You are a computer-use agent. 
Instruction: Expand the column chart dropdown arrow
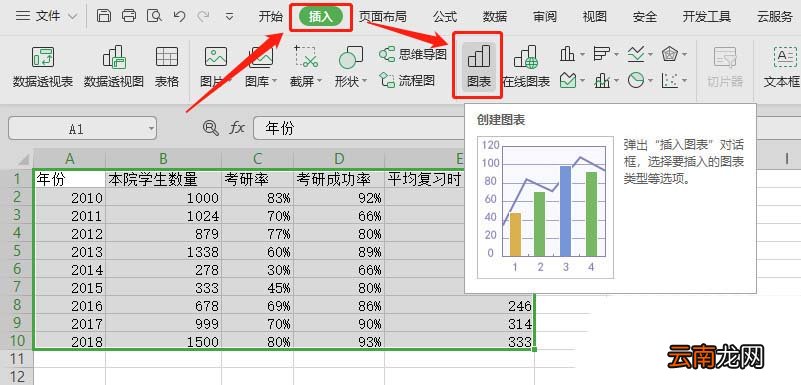point(582,54)
